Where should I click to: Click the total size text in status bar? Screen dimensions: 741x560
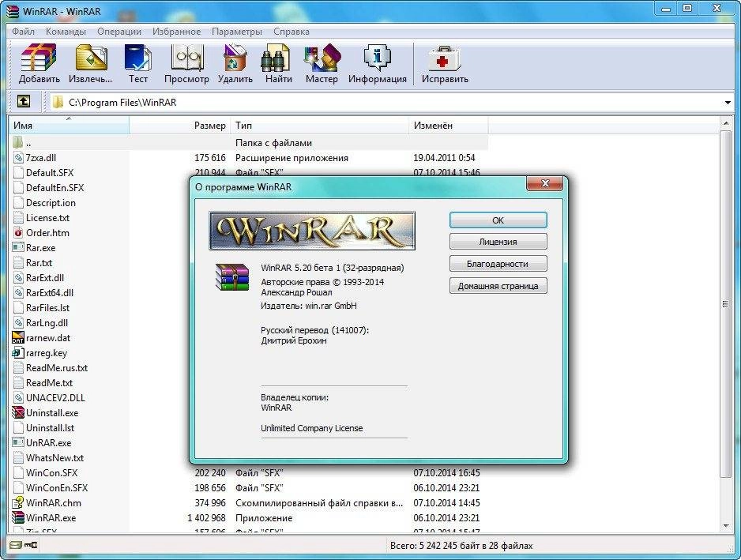click(x=461, y=545)
